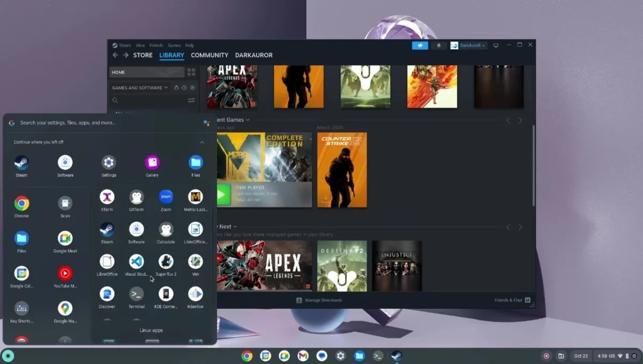The width and height of the screenshot is (643, 364).
Task: Go back with Steam's back arrow
Action: pos(115,55)
